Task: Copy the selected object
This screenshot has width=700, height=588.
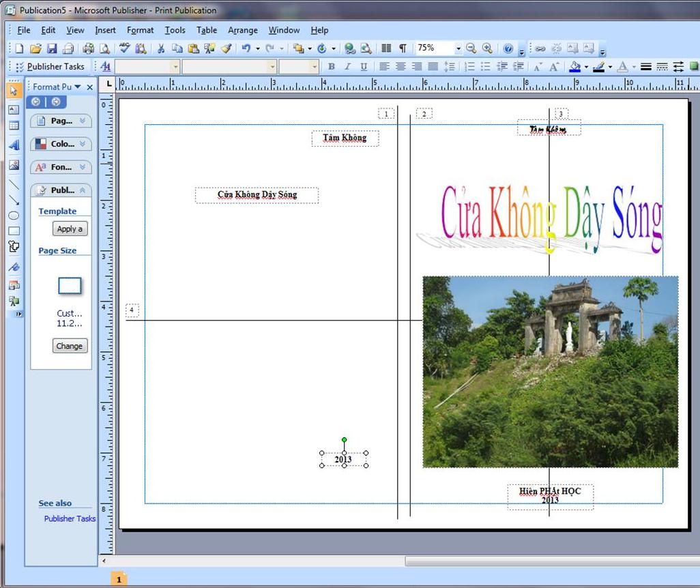Action: click(177, 48)
